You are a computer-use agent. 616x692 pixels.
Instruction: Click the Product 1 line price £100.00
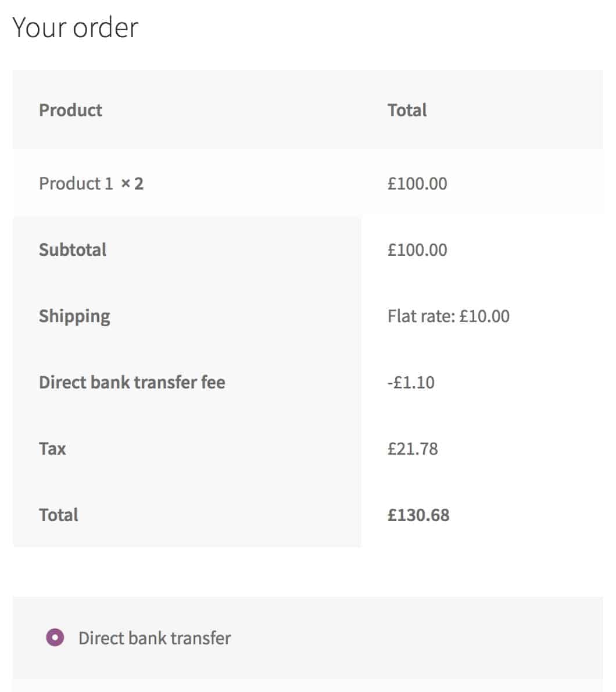click(x=417, y=183)
